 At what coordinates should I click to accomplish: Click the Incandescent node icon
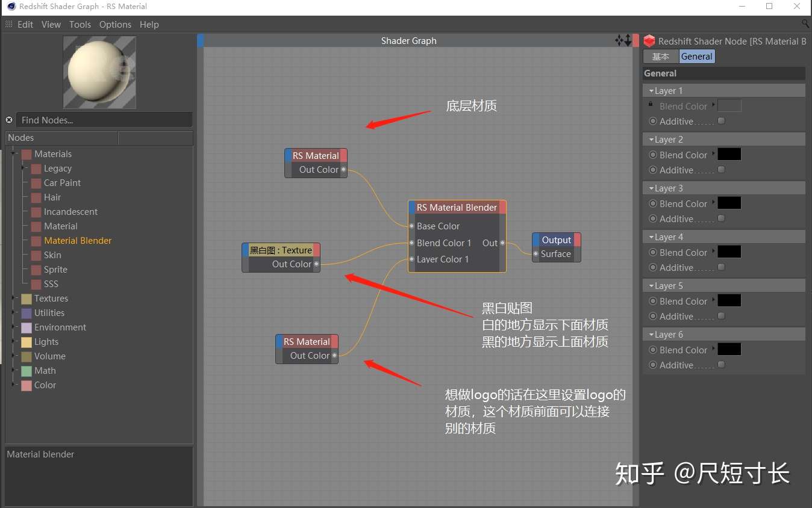pos(36,212)
